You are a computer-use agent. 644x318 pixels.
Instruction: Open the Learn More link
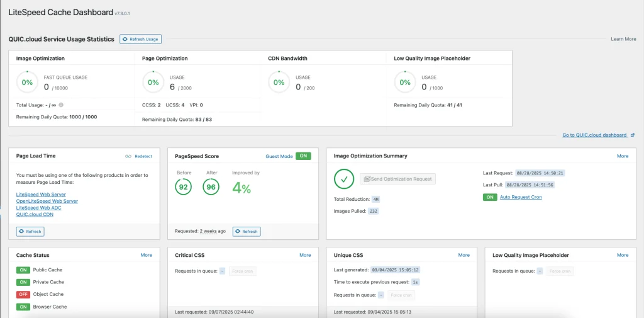click(x=623, y=39)
